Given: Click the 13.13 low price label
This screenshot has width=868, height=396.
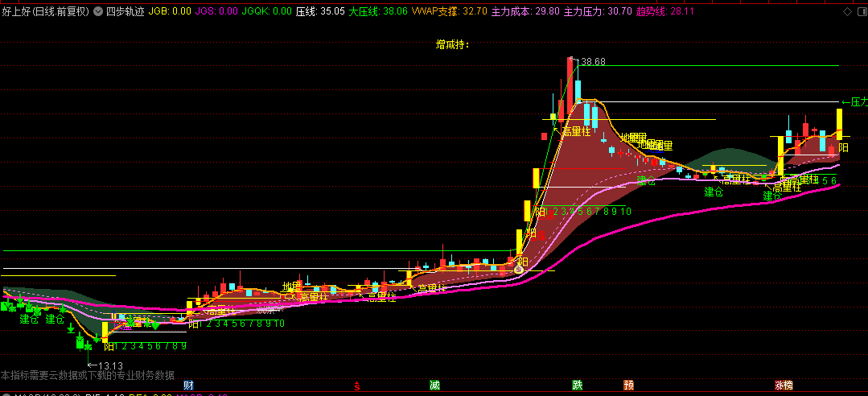Looking at the screenshot, I should (110, 365).
